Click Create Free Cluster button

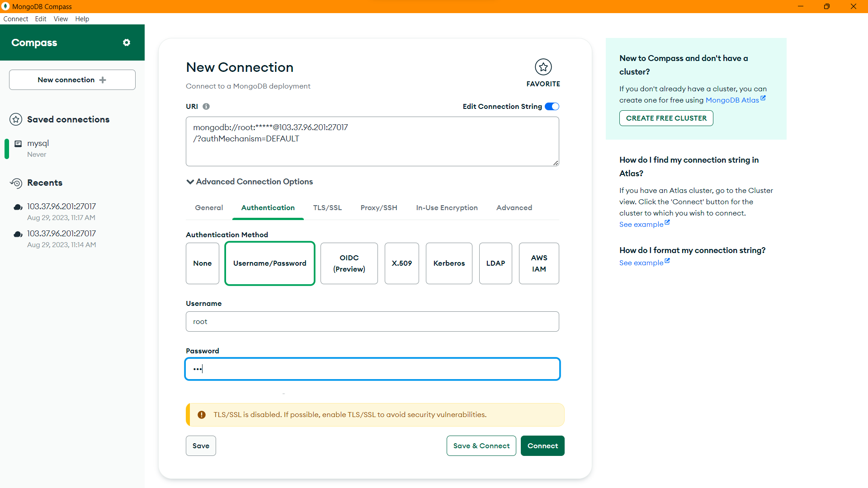pos(666,118)
